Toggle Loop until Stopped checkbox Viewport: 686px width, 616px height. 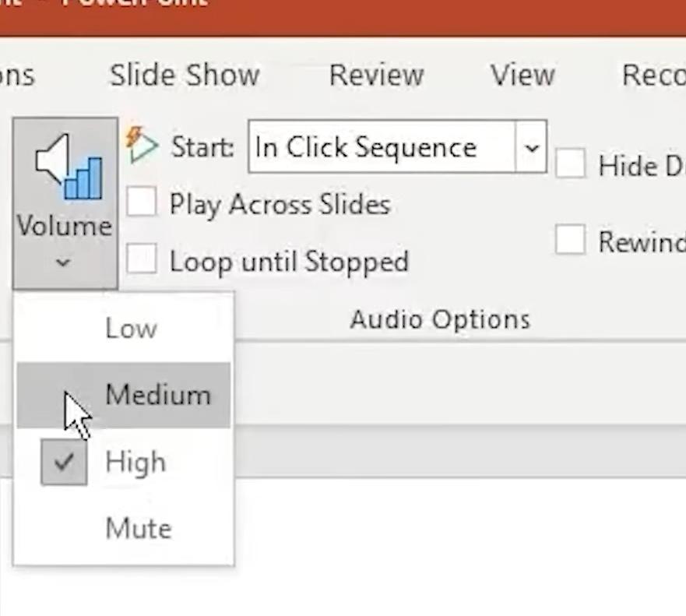[x=142, y=259]
